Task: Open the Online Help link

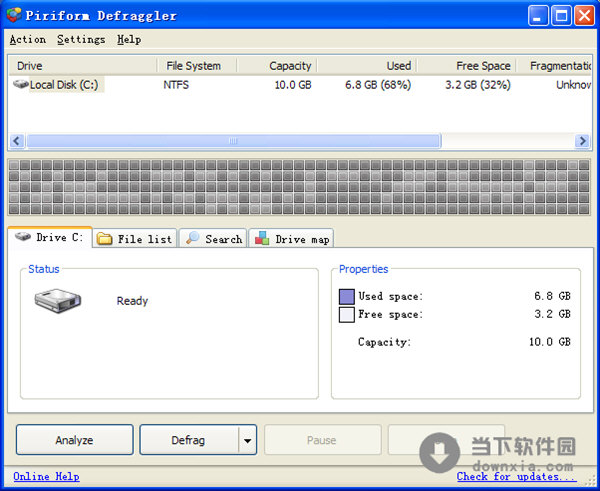Action: [46, 476]
